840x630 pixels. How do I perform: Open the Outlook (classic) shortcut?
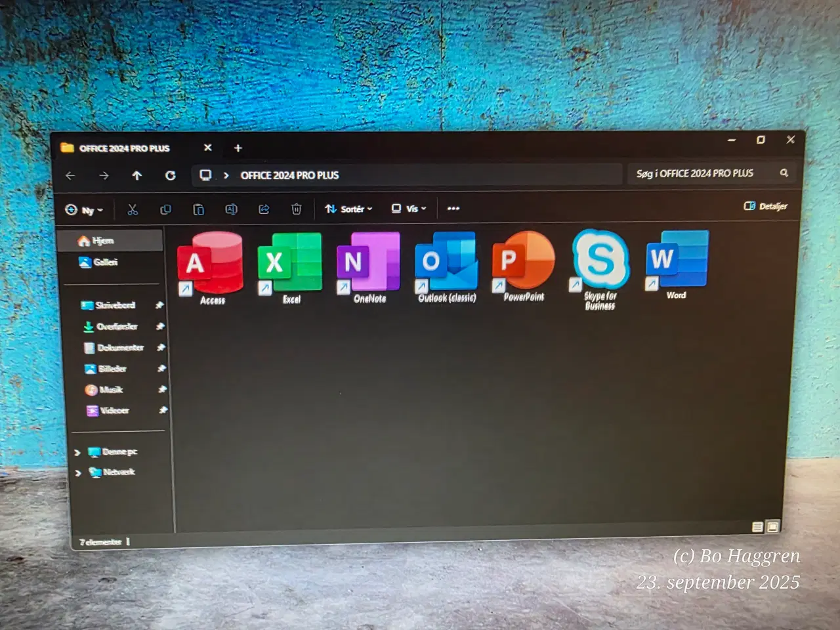pos(447,266)
